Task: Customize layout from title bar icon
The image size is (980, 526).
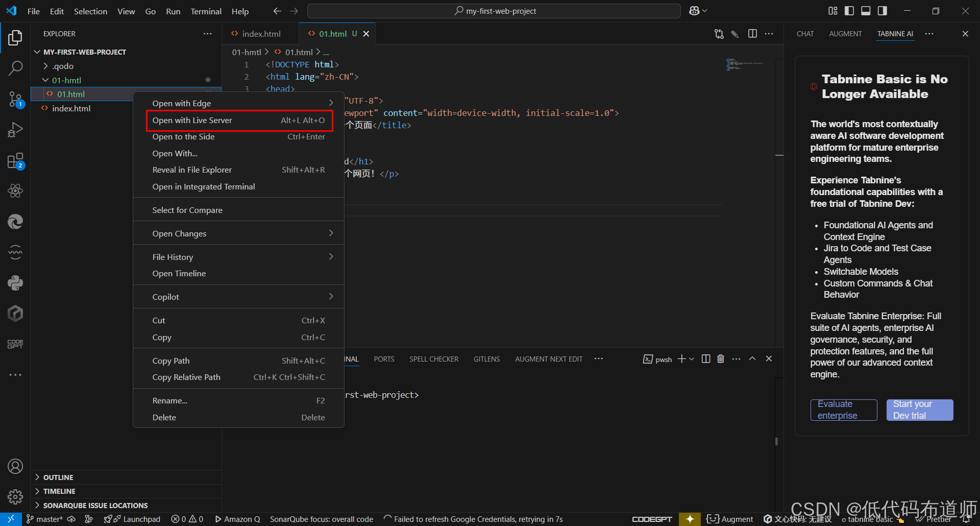Action: pos(833,11)
